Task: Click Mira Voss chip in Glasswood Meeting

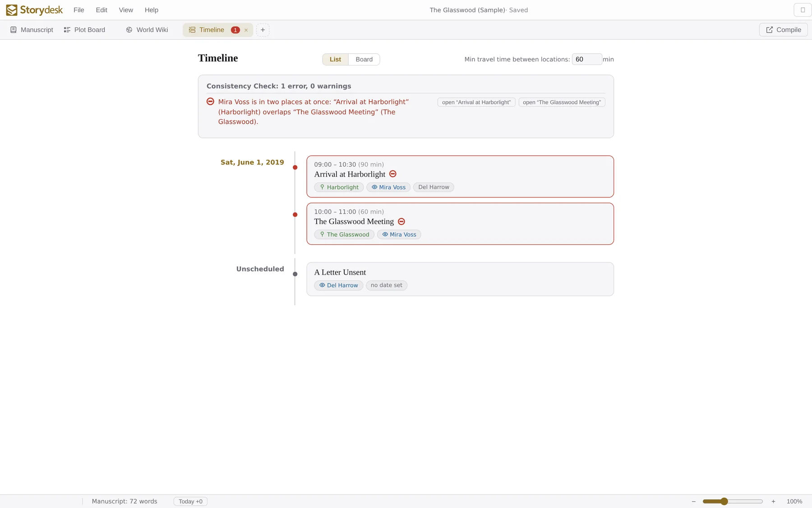Action: (399, 234)
